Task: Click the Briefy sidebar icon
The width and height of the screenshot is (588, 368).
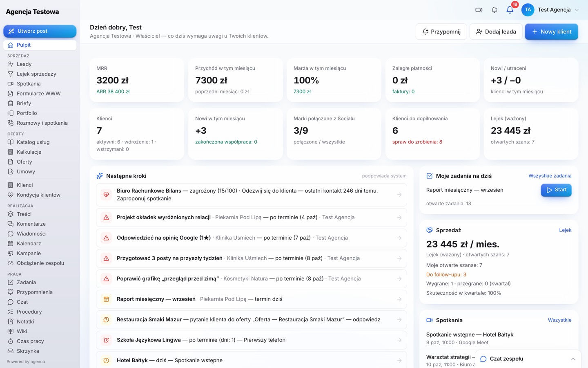Action: [x=11, y=103]
